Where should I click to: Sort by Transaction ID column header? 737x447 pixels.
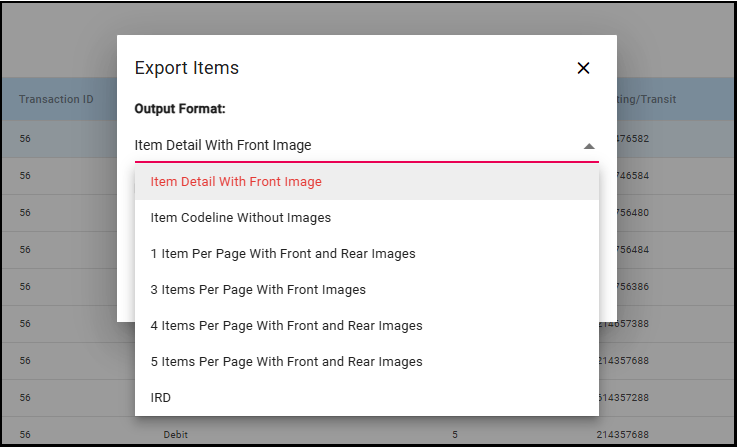click(x=56, y=99)
